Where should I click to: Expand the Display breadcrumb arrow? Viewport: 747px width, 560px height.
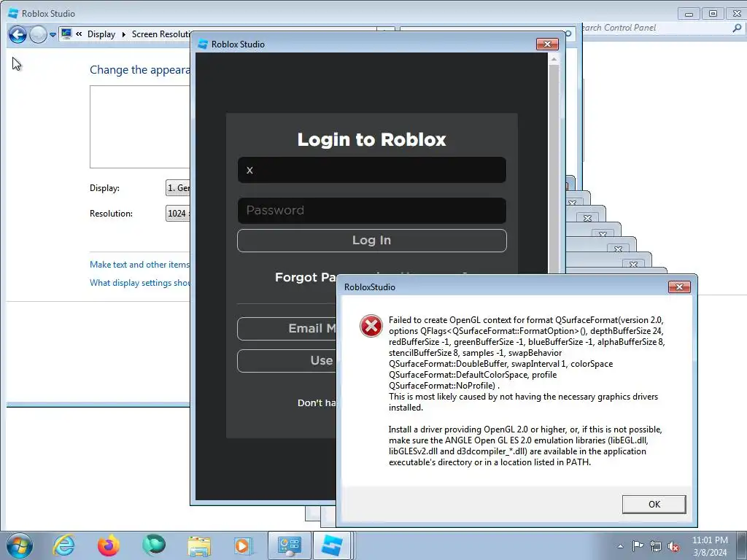(x=124, y=34)
